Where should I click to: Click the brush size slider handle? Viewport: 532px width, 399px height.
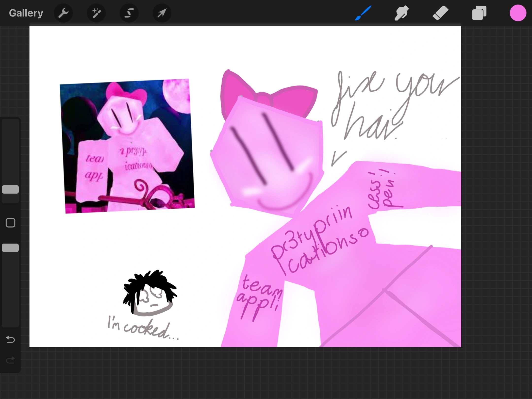click(x=10, y=189)
